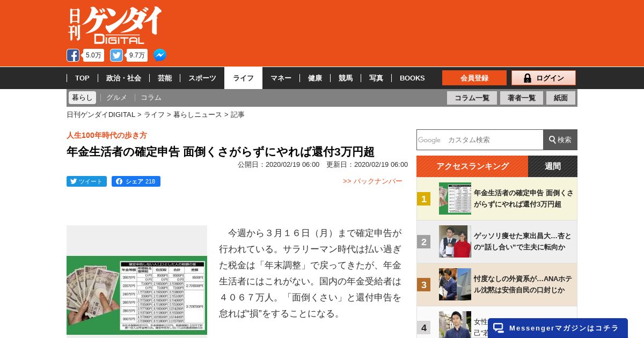This screenshot has height=338, width=644.
Task: Switch to the 週間 ranking tab
Action: coord(553,166)
